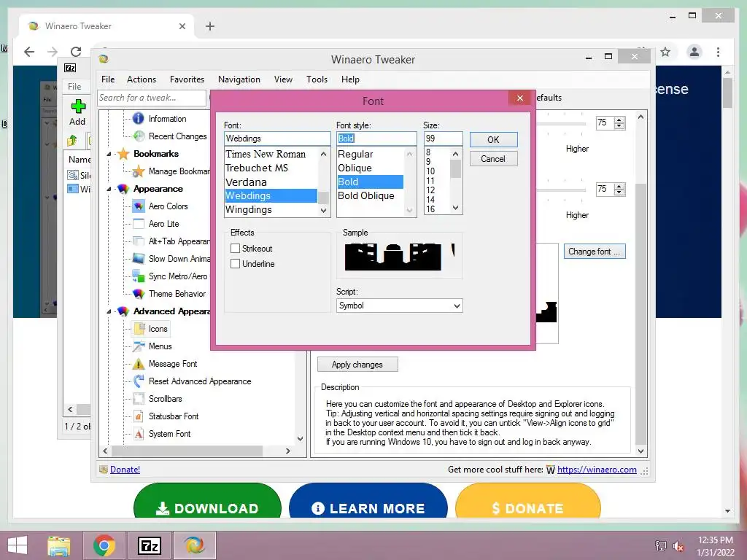The image size is (747, 560).
Task: Open File Explorer from the taskbar
Action: click(59, 545)
